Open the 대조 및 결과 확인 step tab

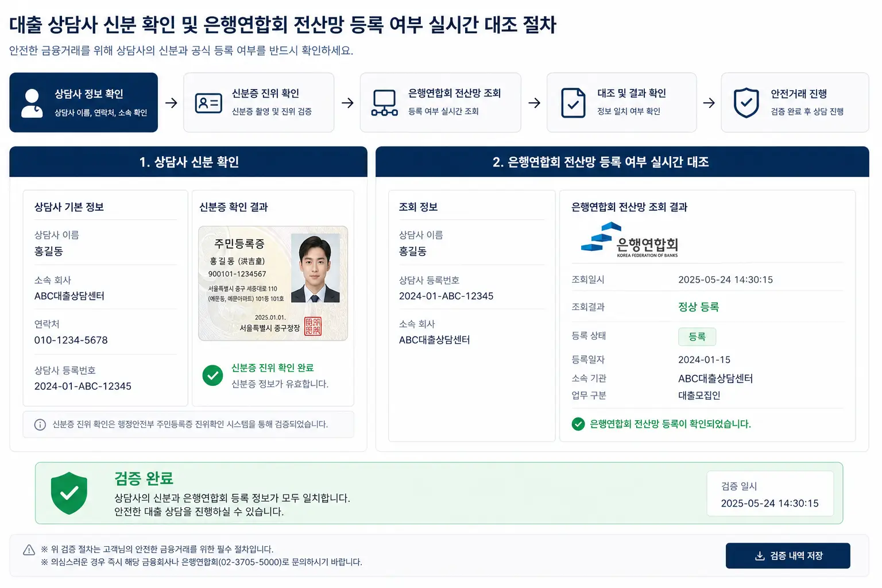621,102
